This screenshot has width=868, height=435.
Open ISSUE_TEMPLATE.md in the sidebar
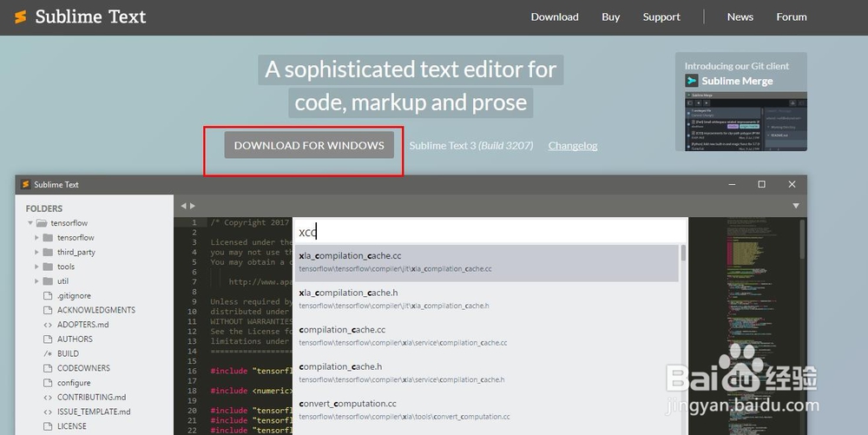[94, 412]
